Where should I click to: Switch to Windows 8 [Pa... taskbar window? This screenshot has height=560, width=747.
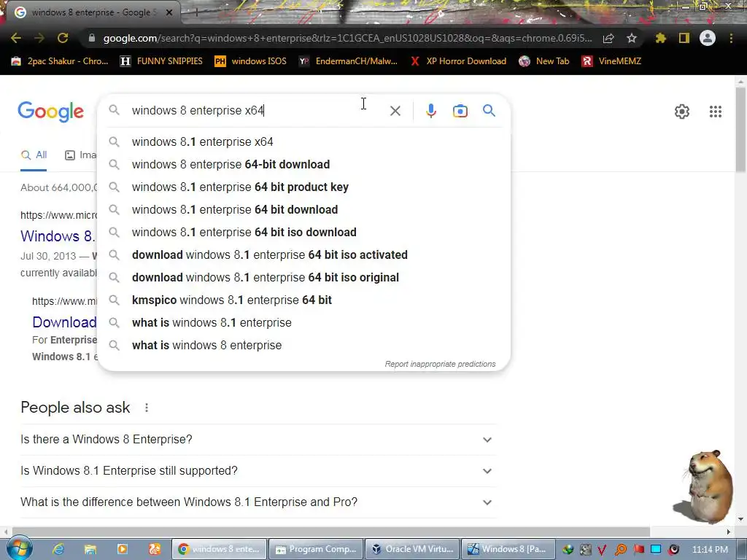508,549
